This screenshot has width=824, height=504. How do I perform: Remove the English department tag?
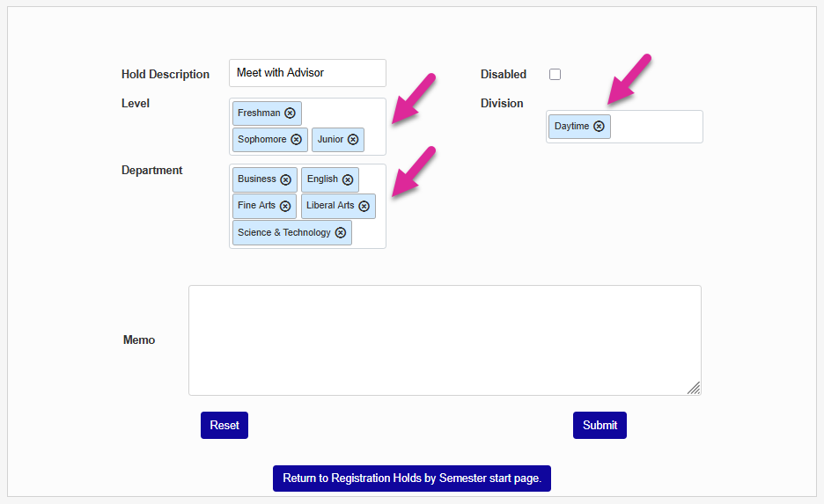coord(348,179)
